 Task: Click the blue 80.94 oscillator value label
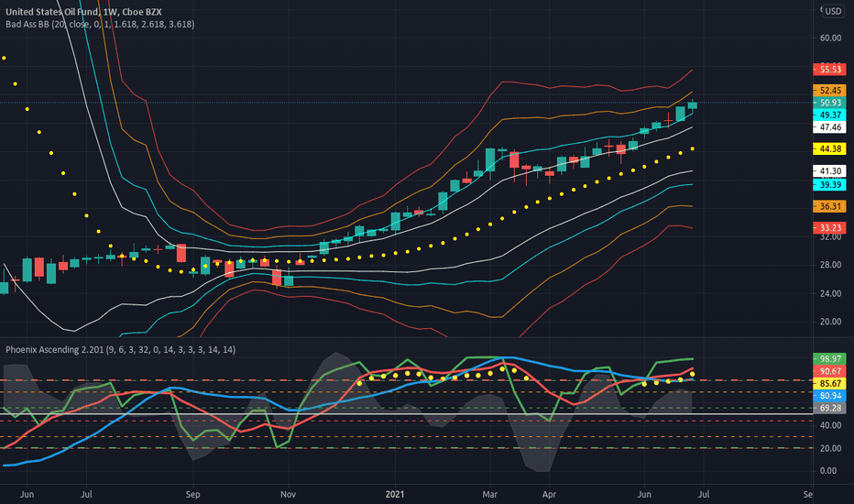point(829,396)
